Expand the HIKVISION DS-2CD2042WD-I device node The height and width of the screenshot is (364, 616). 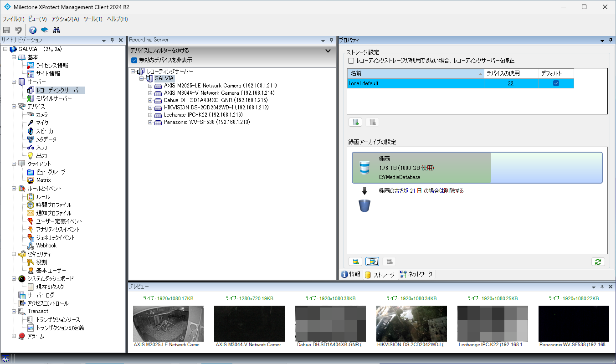tap(150, 108)
